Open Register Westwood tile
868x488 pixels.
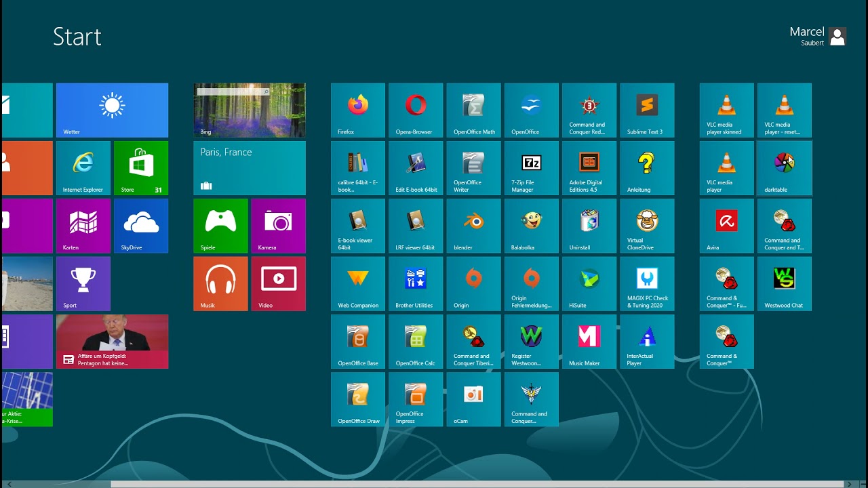pos(532,342)
